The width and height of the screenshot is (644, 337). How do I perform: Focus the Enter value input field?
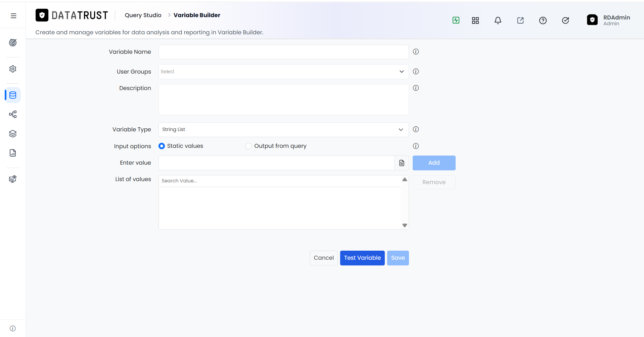(276, 163)
